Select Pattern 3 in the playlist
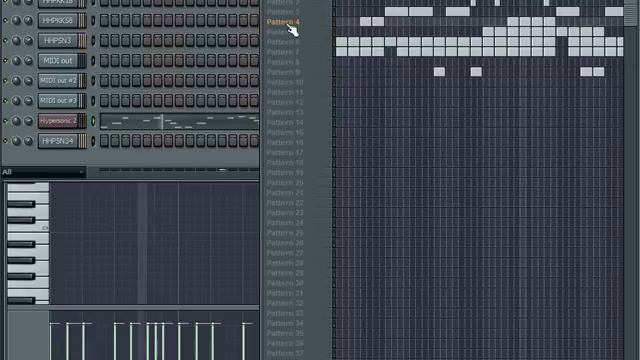Screen dimensions: 640x360 (x=283, y=12)
